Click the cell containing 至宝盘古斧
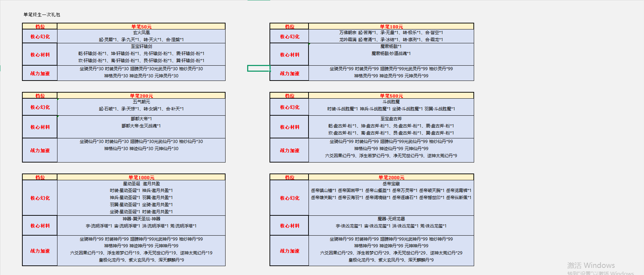 (x=391, y=127)
